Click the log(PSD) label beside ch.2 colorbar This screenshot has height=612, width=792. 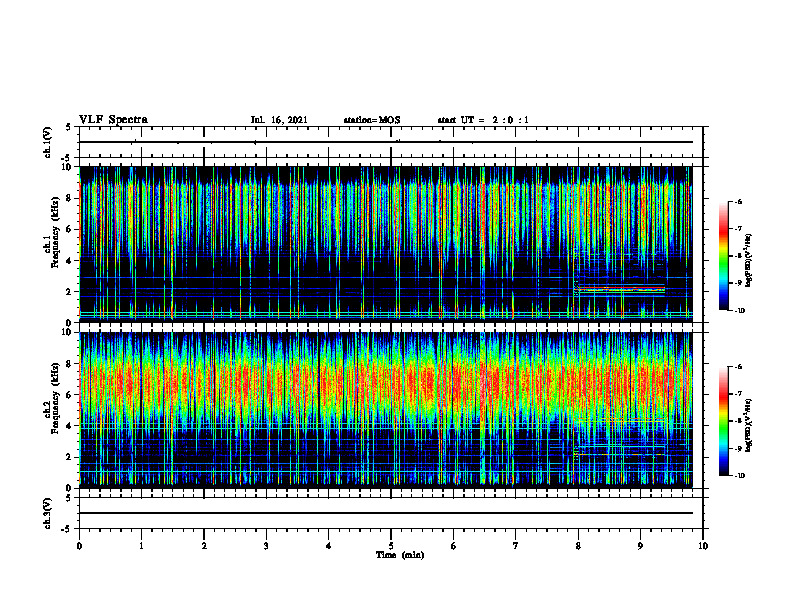click(x=749, y=424)
